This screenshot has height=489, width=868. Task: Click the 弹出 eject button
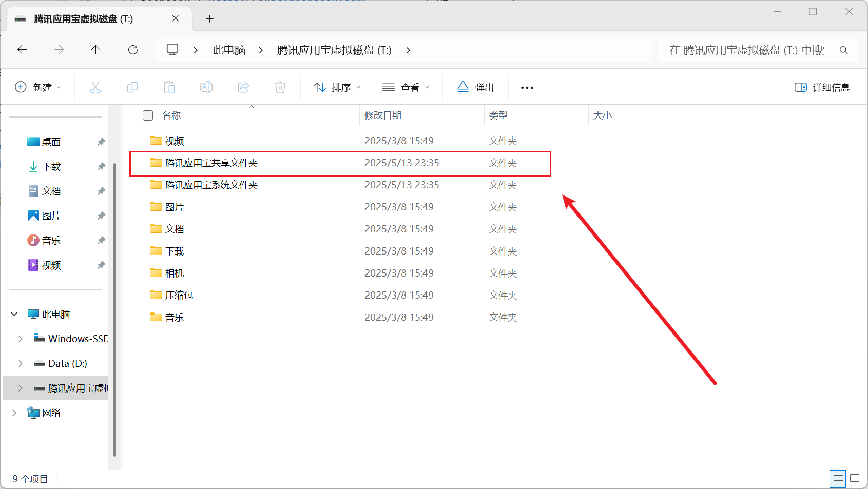(475, 88)
